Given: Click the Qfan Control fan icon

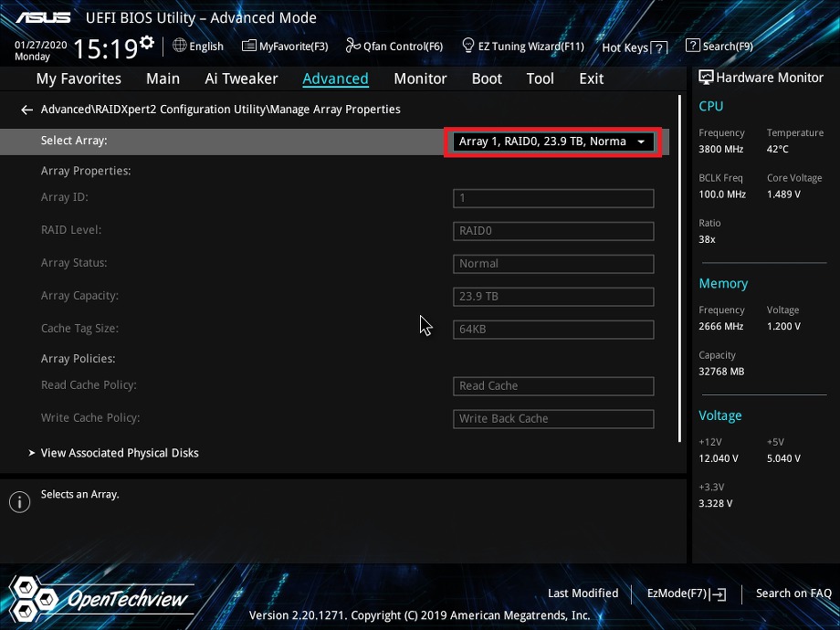Looking at the screenshot, I should tap(352, 46).
